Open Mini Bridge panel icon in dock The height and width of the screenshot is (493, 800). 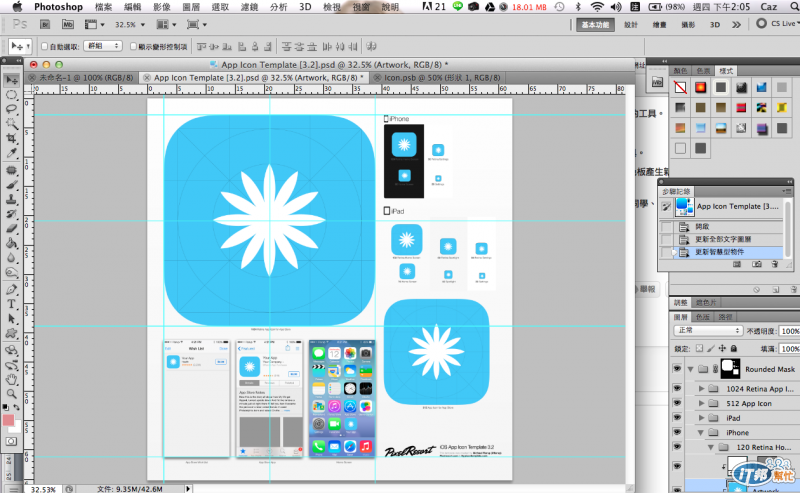tap(657, 82)
